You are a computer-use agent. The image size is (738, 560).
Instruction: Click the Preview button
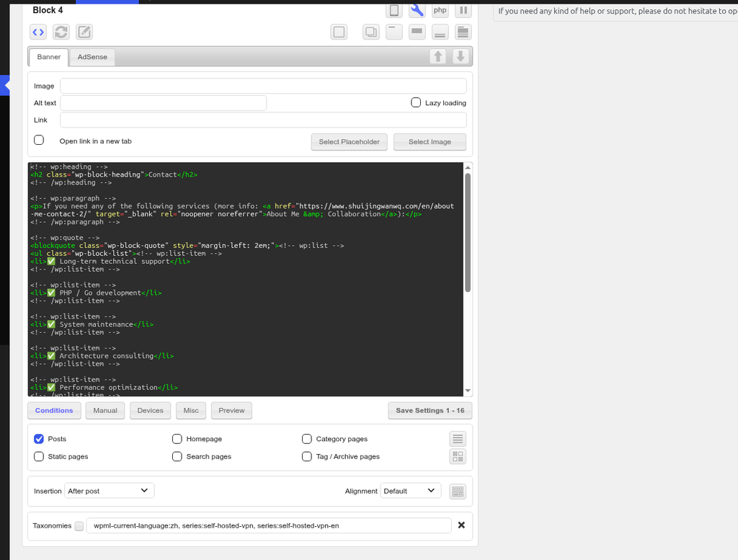coord(231,410)
